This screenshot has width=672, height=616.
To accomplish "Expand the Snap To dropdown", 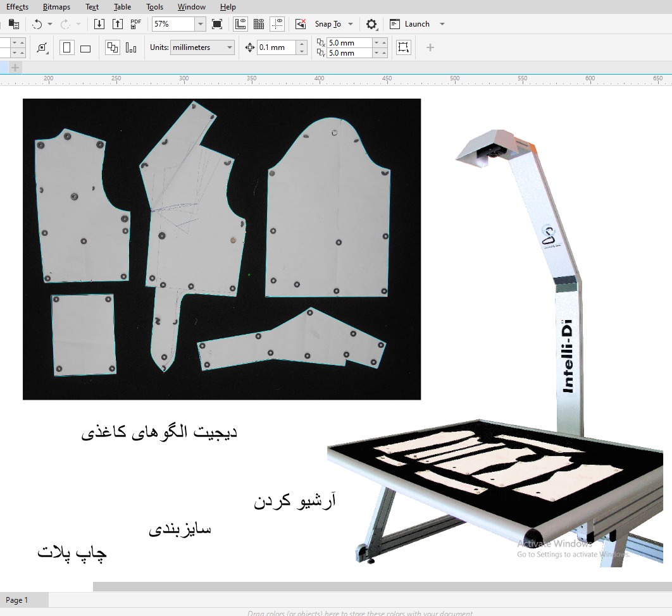I will pyautogui.click(x=351, y=24).
